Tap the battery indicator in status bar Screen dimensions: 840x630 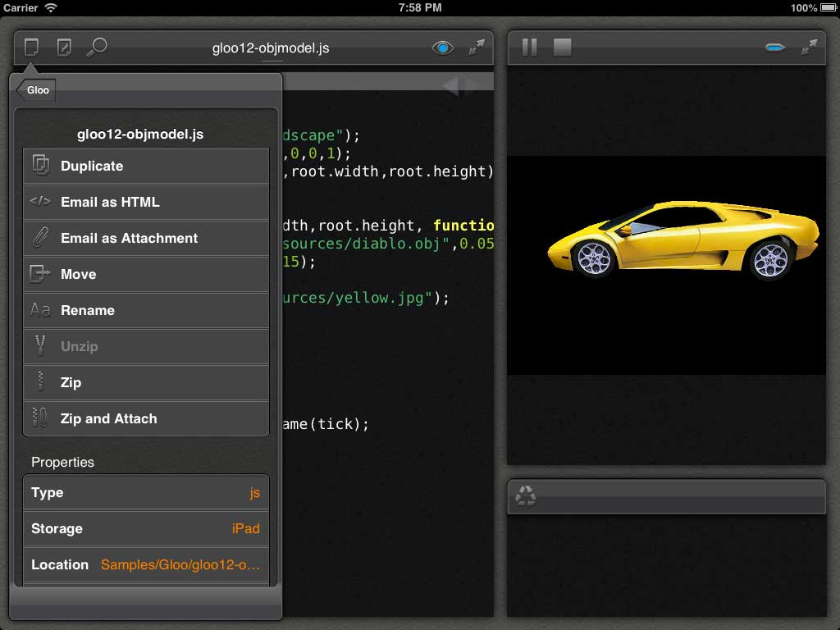coord(829,7)
